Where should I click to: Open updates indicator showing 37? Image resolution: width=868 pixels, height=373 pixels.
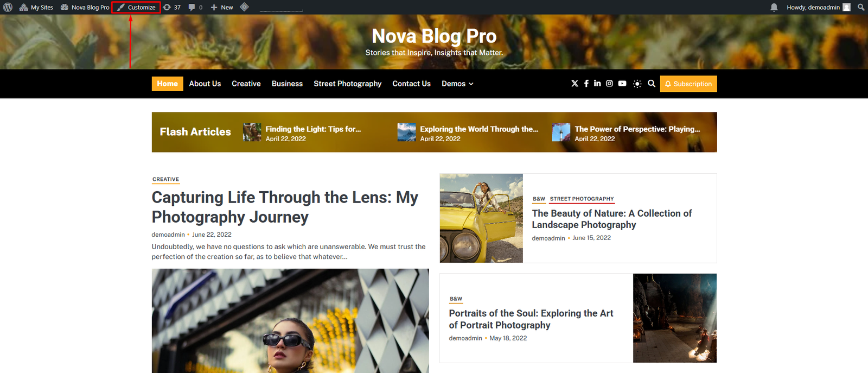tap(172, 7)
